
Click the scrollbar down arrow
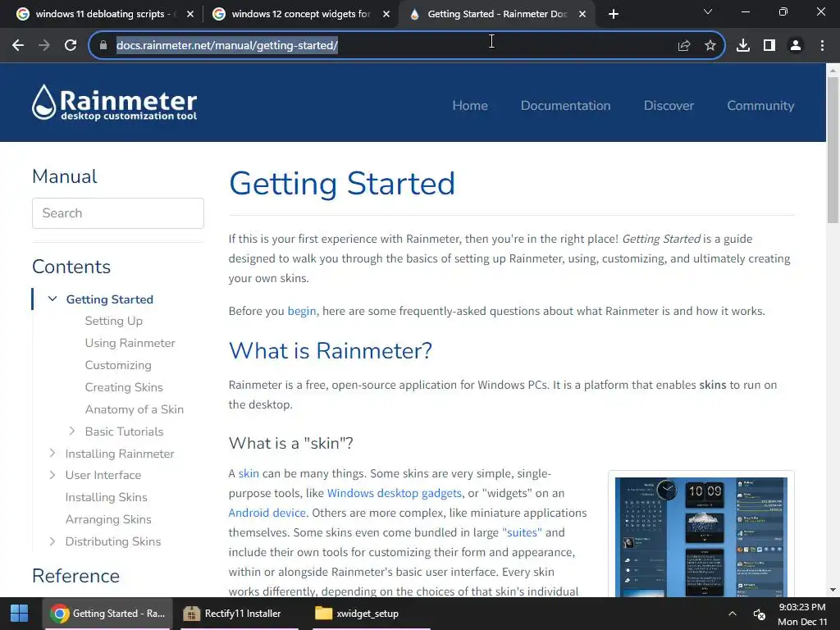pyautogui.click(x=833, y=590)
